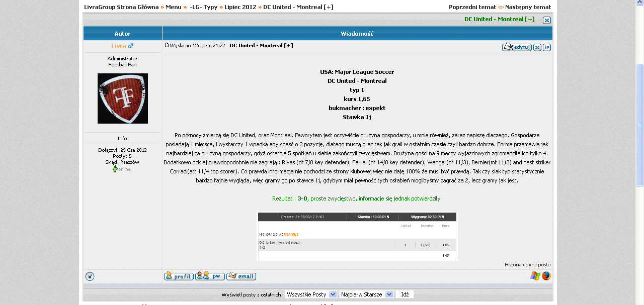644x305 pixels.
Task: Click the Idź button
Action: tap(405, 294)
